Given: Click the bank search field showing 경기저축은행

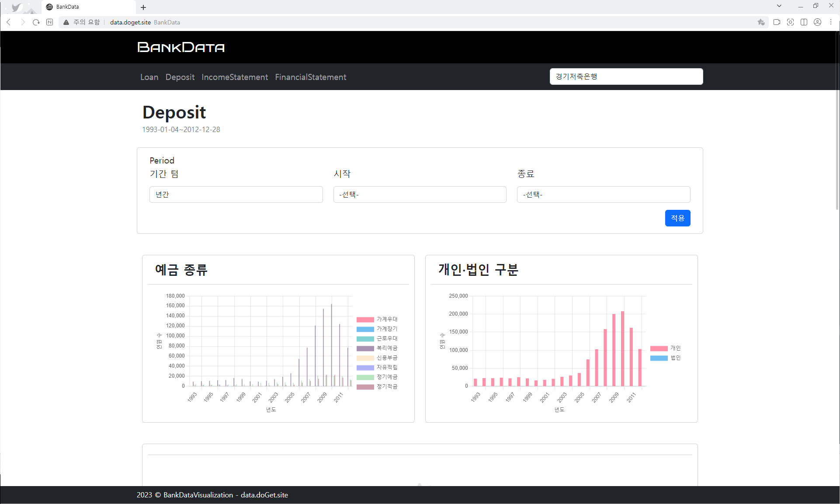Looking at the screenshot, I should coord(626,76).
